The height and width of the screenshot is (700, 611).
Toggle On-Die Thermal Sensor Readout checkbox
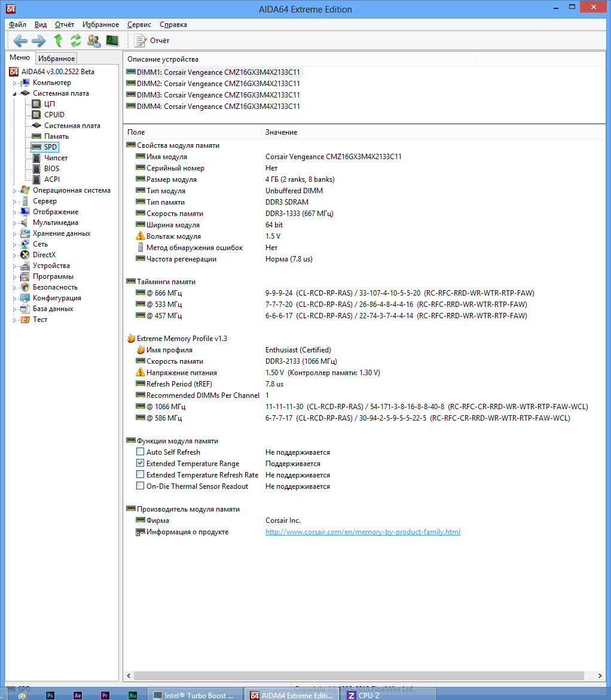(140, 486)
